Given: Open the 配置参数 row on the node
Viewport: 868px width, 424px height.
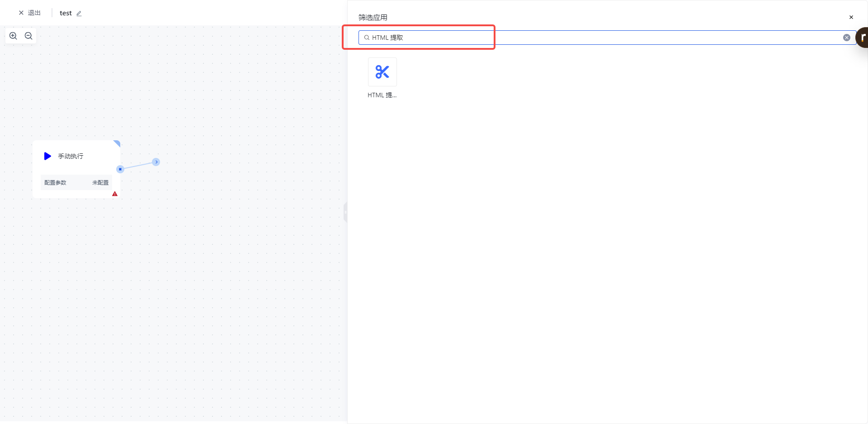Looking at the screenshot, I should point(56,183).
